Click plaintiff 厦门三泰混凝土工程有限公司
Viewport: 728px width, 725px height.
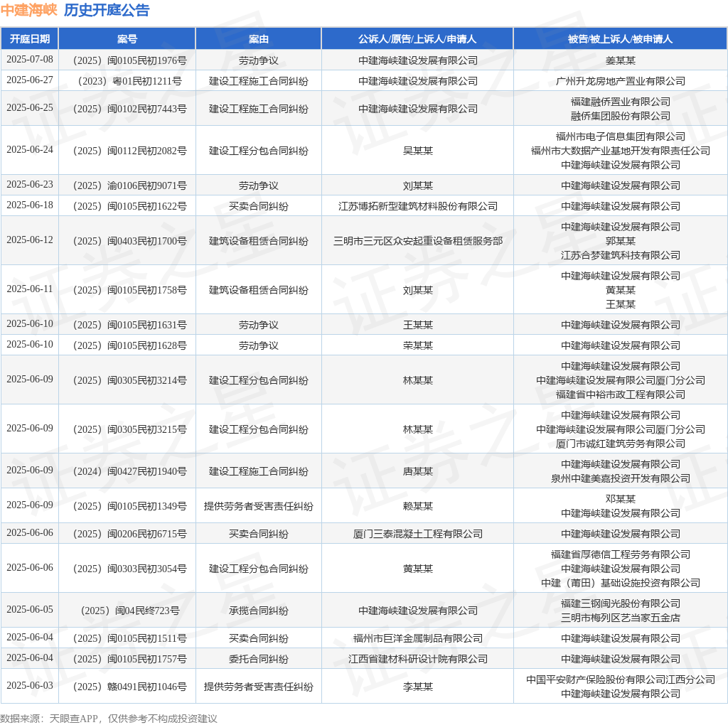(418, 534)
